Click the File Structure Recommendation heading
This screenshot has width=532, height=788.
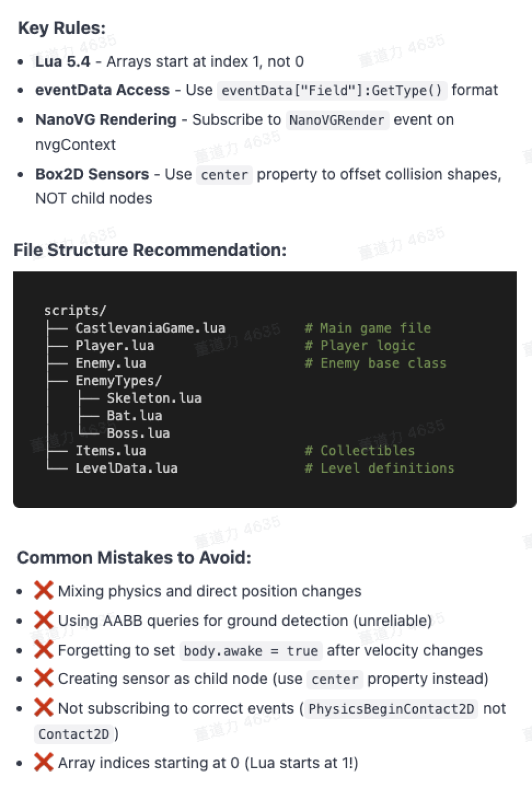(150, 250)
